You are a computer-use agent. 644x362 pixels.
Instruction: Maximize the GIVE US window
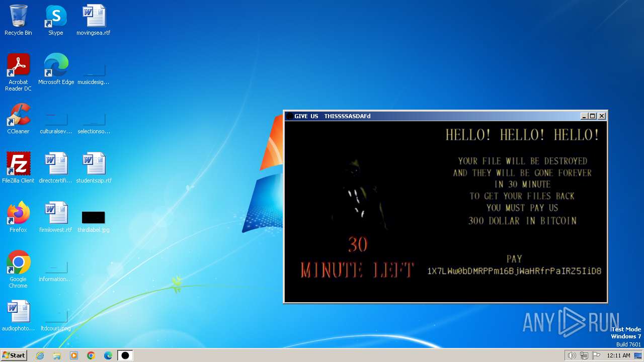click(x=592, y=116)
